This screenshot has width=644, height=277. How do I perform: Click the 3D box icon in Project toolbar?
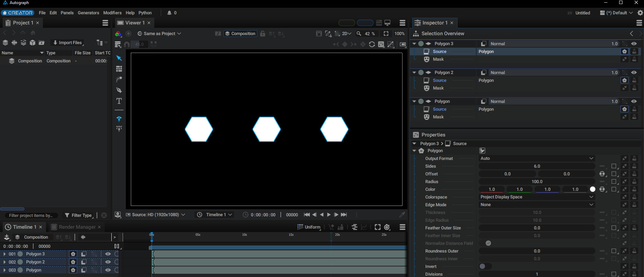click(33, 43)
